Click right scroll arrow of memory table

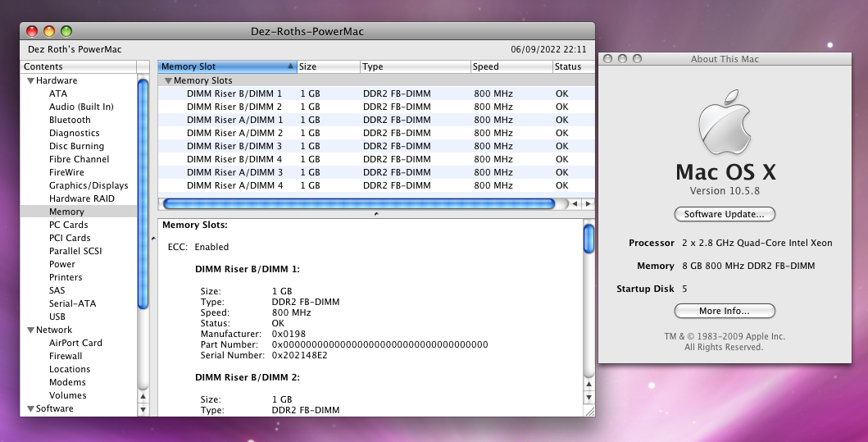(588, 204)
